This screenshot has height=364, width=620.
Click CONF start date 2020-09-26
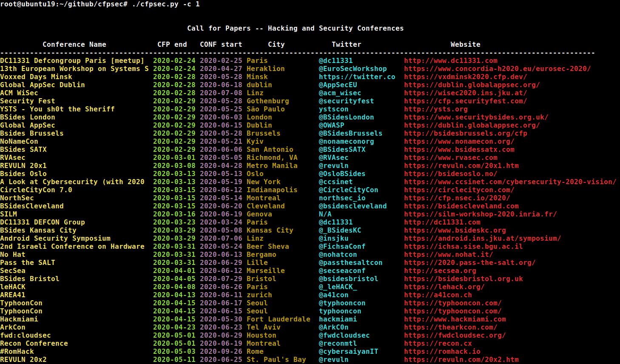pyautogui.click(x=221, y=351)
